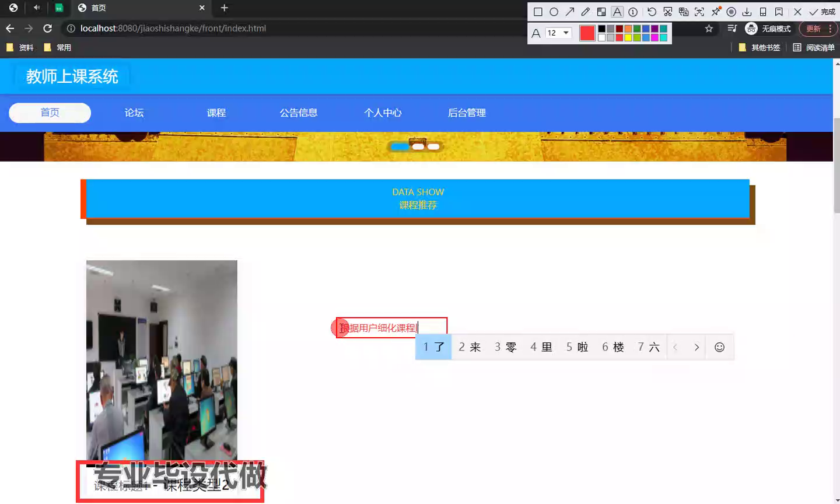840x504 pixels.
Task: Click the 教师上课系统 site title
Action: click(x=72, y=76)
